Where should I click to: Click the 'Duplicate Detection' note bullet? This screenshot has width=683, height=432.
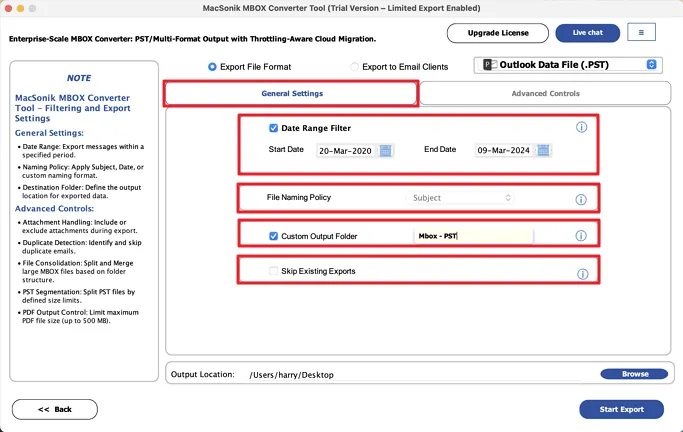pos(81,247)
